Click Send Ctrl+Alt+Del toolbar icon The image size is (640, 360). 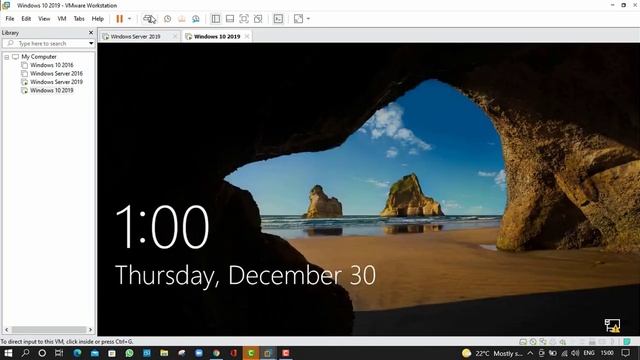tap(149, 19)
